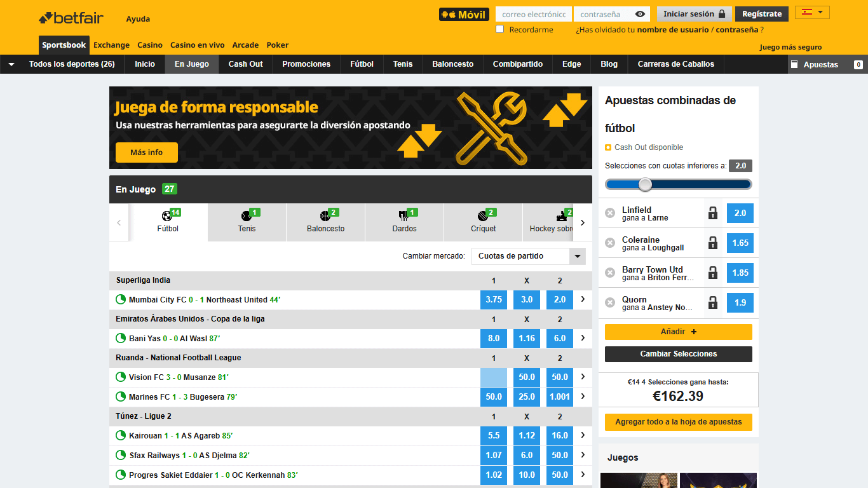The width and height of the screenshot is (868, 488).
Task: Open the Tenis sport tab
Action: [x=247, y=222]
